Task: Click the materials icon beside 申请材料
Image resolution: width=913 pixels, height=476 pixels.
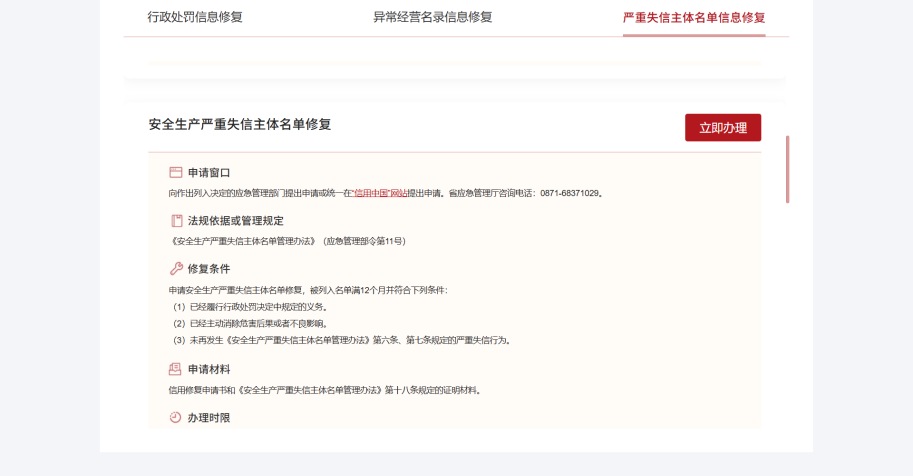Action: pyautogui.click(x=176, y=369)
